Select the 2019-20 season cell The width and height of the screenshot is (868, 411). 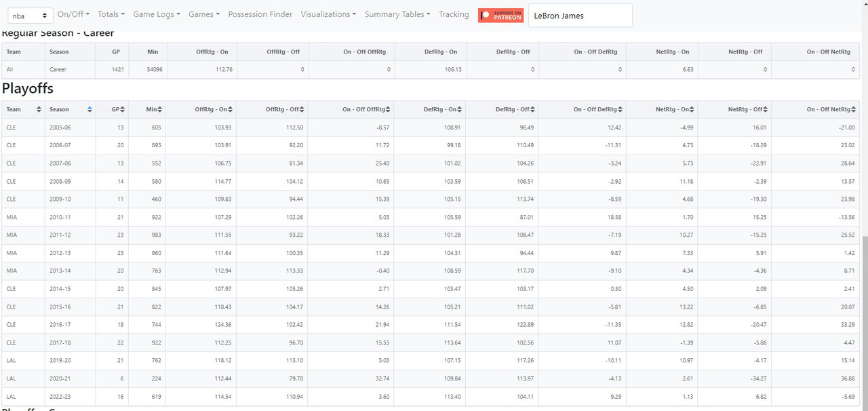pyautogui.click(x=69, y=361)
